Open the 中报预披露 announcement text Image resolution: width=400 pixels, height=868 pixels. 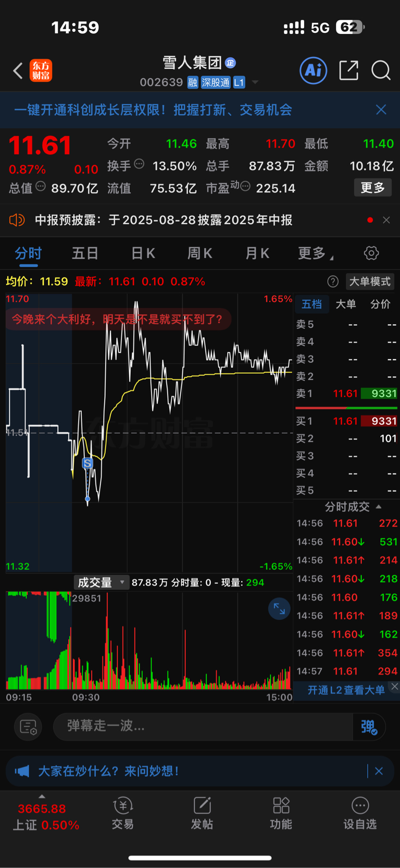click(164, 220)
